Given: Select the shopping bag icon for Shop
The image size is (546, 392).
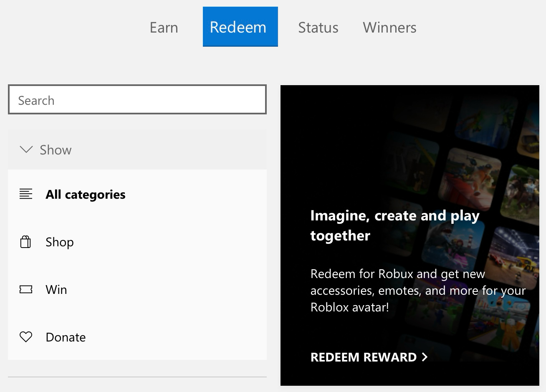Looking at the screenshot, I should click(25, 242).
